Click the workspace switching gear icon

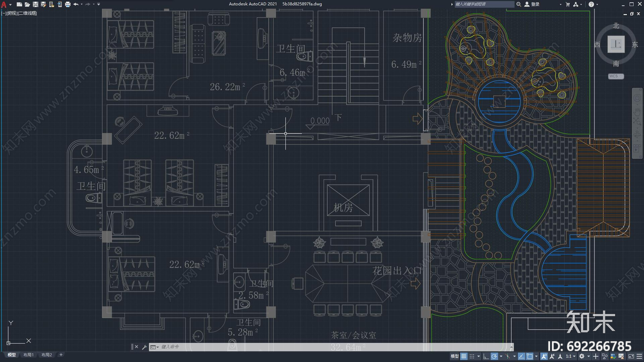coord(582,356)
